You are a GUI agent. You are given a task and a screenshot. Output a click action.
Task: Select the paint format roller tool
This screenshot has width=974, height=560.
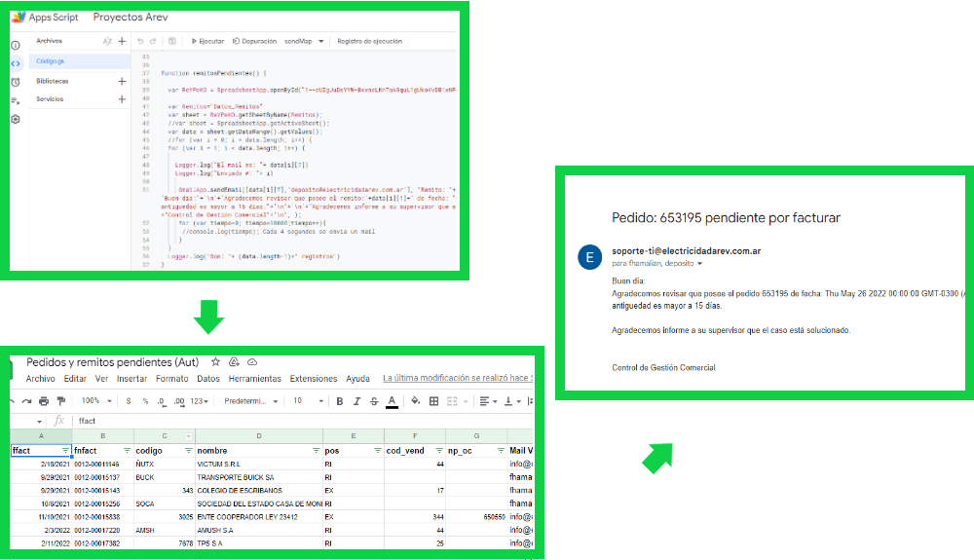click(60, 401)
